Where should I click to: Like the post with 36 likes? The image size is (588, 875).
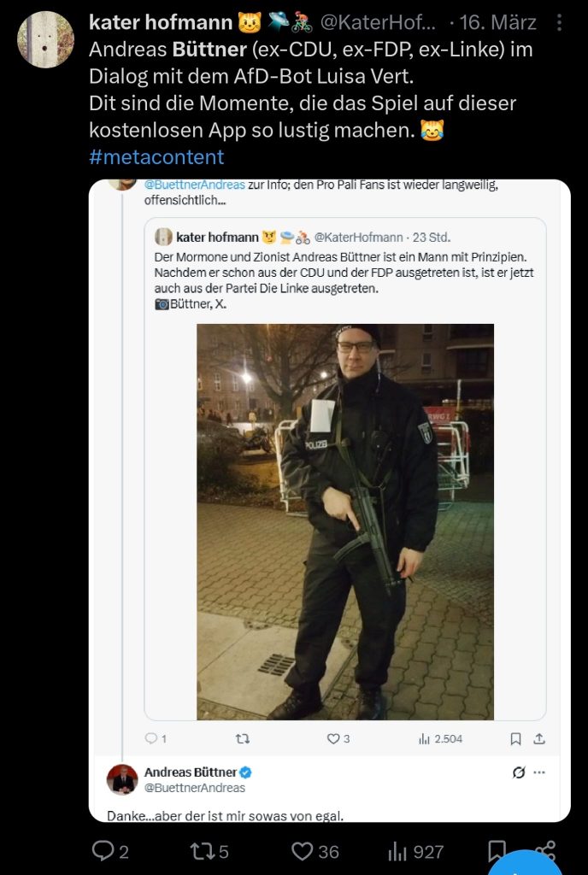click(x=302, y=851)
